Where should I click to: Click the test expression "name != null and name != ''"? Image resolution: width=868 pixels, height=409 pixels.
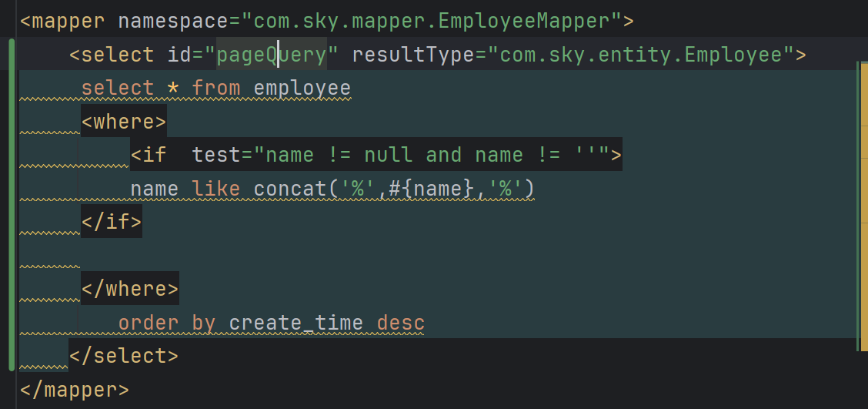431,155
